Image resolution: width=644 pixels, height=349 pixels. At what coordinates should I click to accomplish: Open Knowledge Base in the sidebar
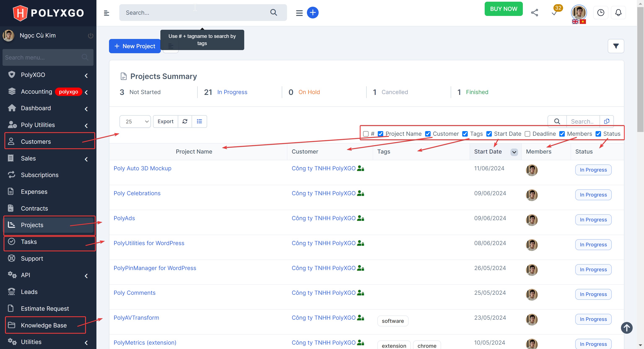(44, 325)
